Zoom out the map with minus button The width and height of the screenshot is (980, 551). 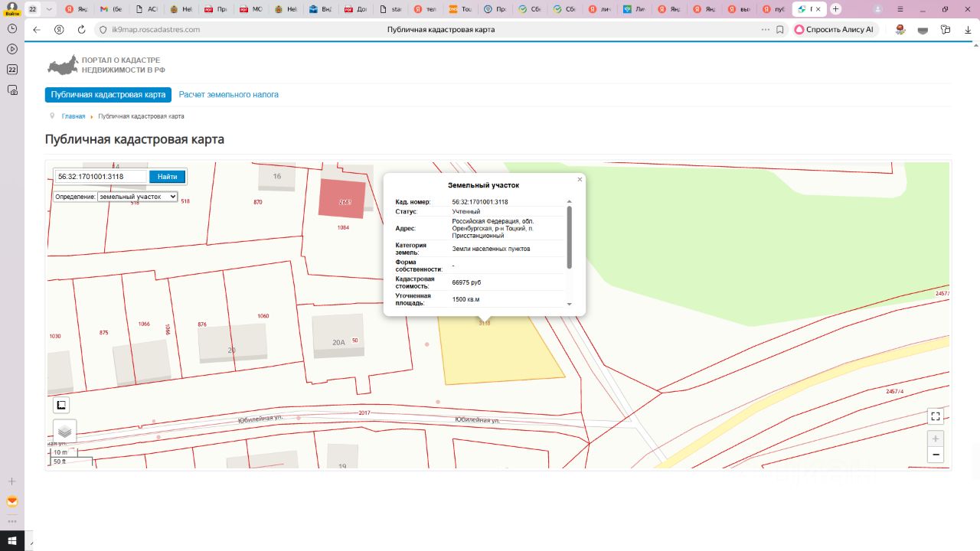pos(935,455)
